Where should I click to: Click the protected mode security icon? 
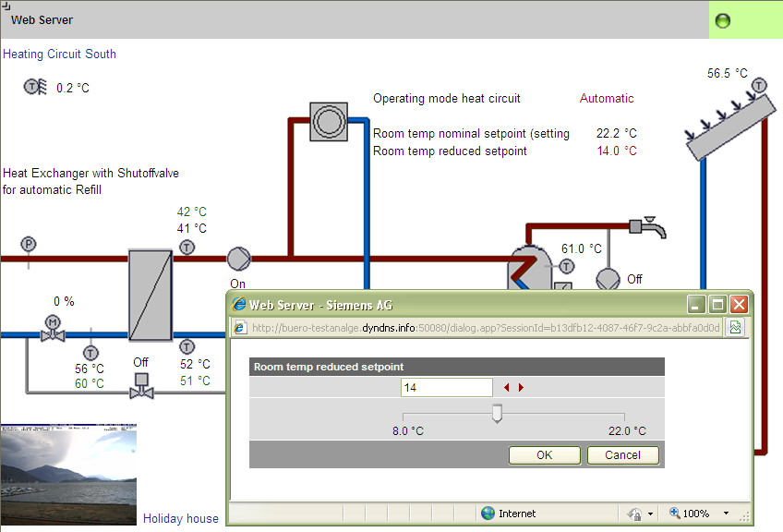pos(635,514)
